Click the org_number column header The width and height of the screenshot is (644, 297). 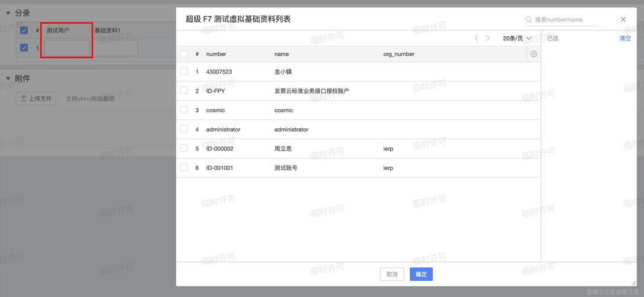pyautogui.click(x=398, y=54)
